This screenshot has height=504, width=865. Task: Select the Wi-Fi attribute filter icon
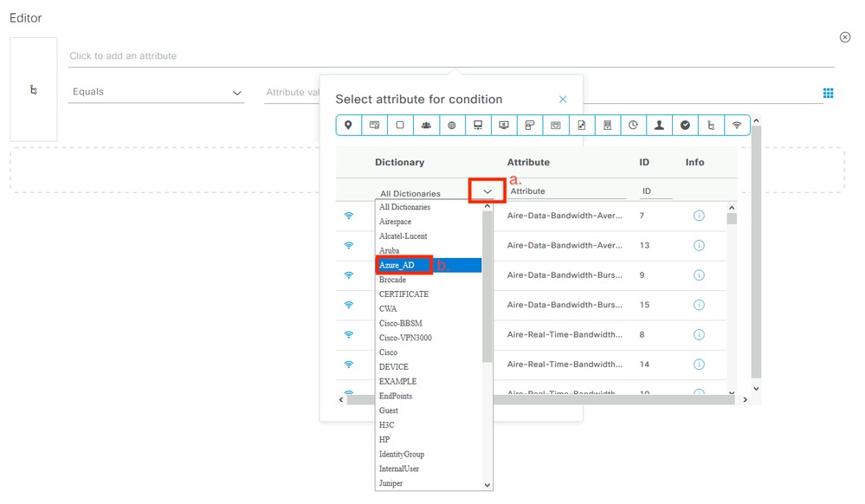pos(737,125)
